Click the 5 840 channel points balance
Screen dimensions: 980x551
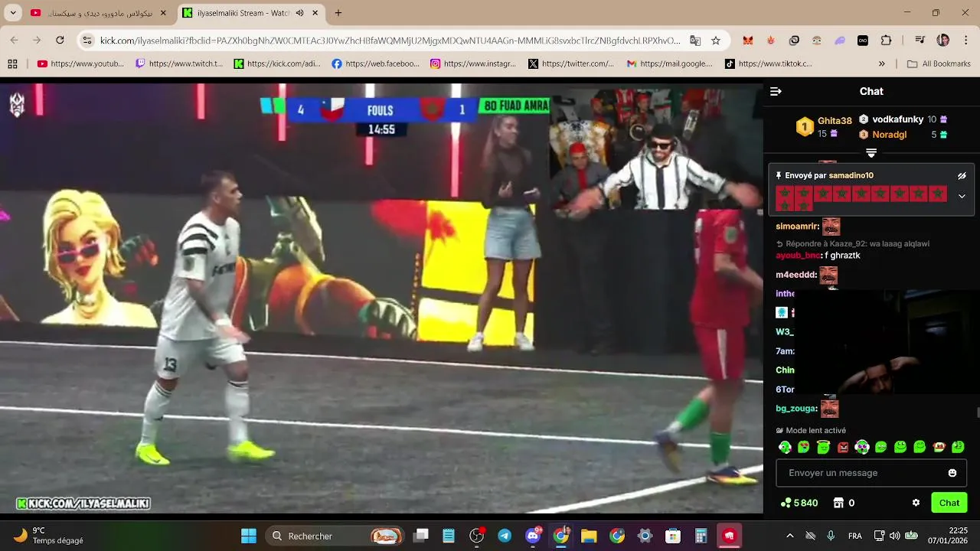click(799, 503)
